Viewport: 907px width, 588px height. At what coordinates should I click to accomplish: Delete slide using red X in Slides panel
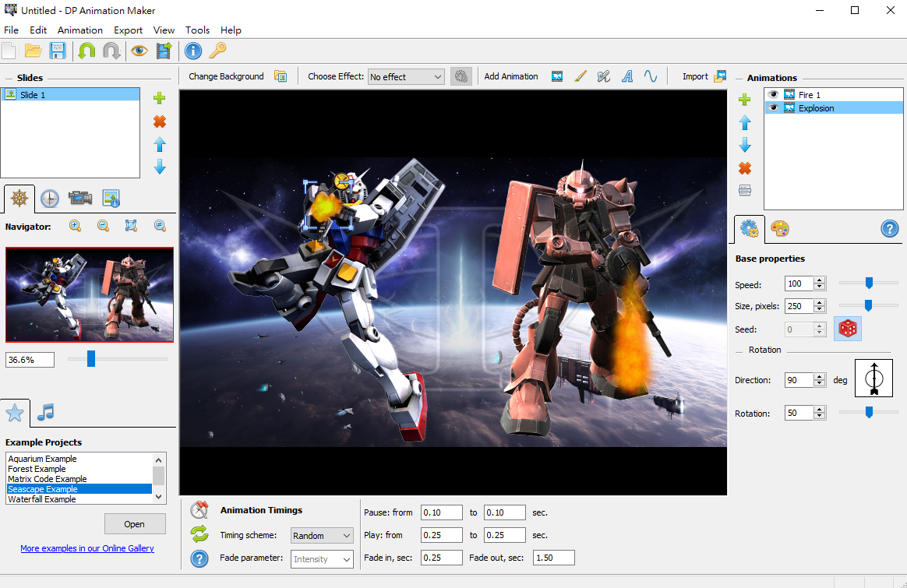160,121
